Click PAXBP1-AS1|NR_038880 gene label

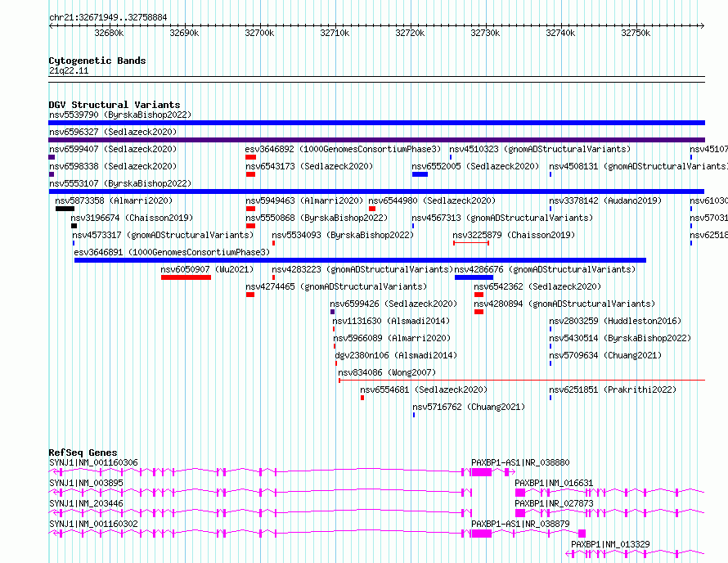pyautogui.click(x=520, y=462)
